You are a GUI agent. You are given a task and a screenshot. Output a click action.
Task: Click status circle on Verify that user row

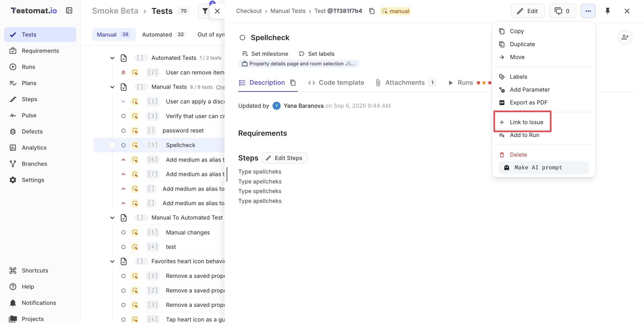(x=123, y=116)
